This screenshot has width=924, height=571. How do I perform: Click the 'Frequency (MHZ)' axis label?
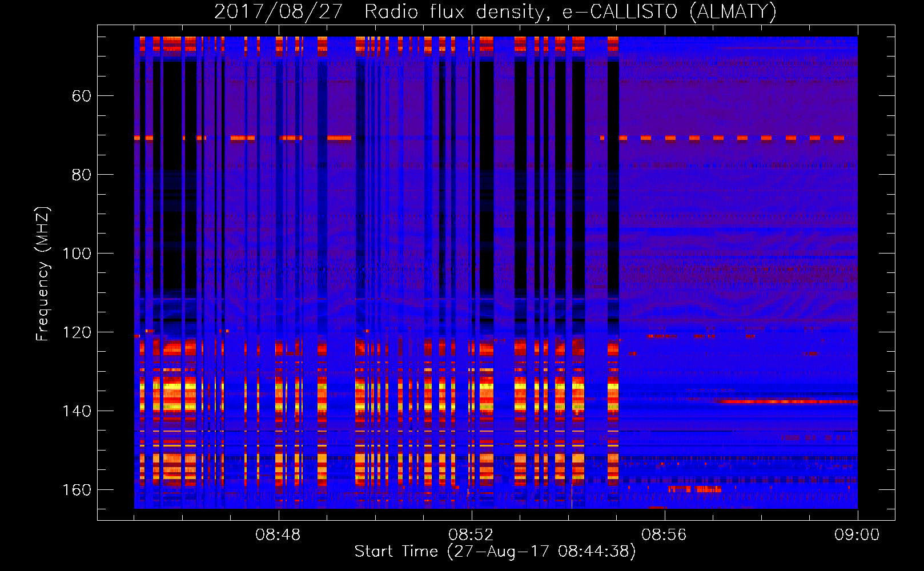coord(43,274)
